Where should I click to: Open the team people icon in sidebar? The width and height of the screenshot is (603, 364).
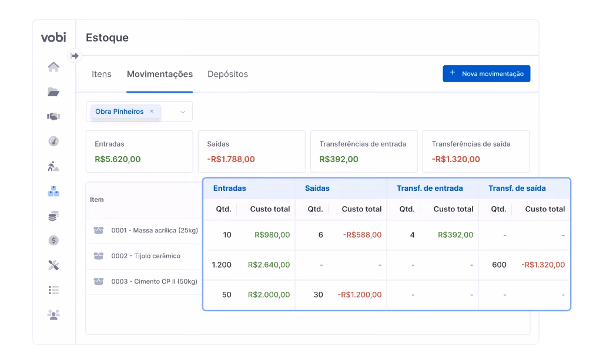(53, 315)
